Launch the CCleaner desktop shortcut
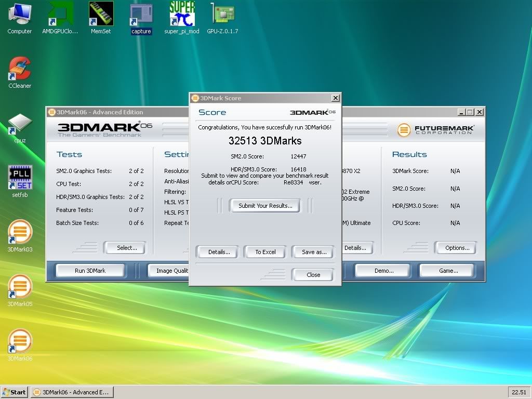The height and width of the screenshot is (399, 532). (20, 72)
